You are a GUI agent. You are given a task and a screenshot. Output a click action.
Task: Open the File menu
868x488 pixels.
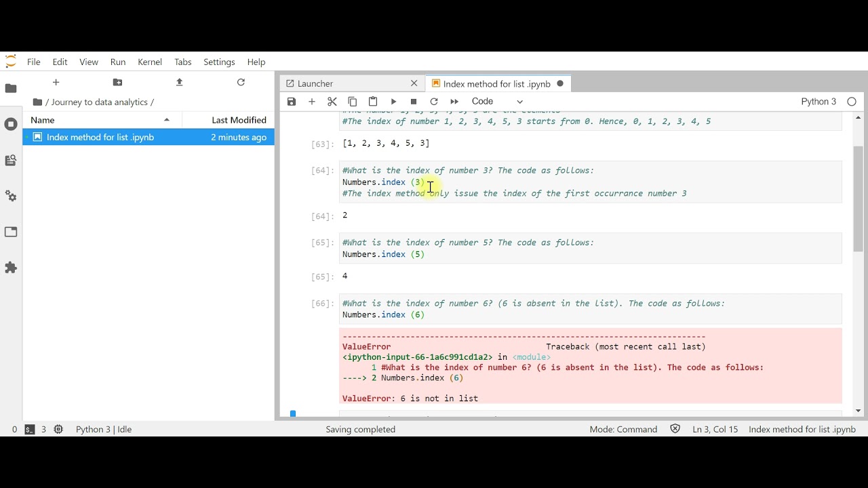[x=33, y=62]
